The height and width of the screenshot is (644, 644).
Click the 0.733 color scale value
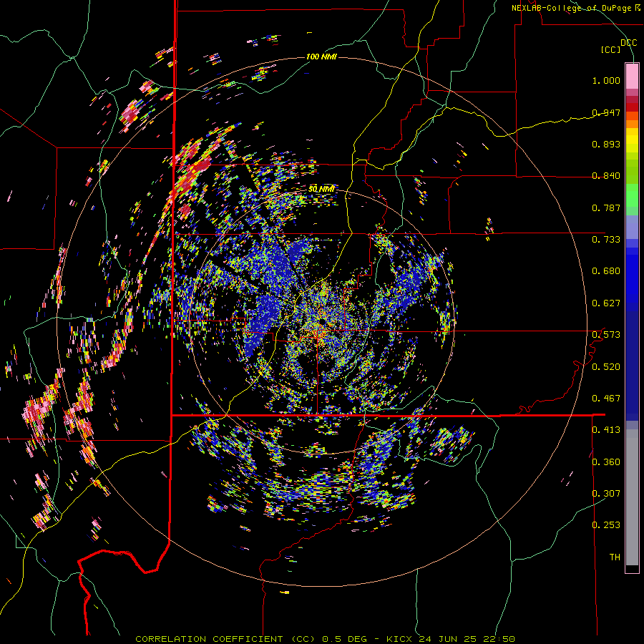(606, 240)
